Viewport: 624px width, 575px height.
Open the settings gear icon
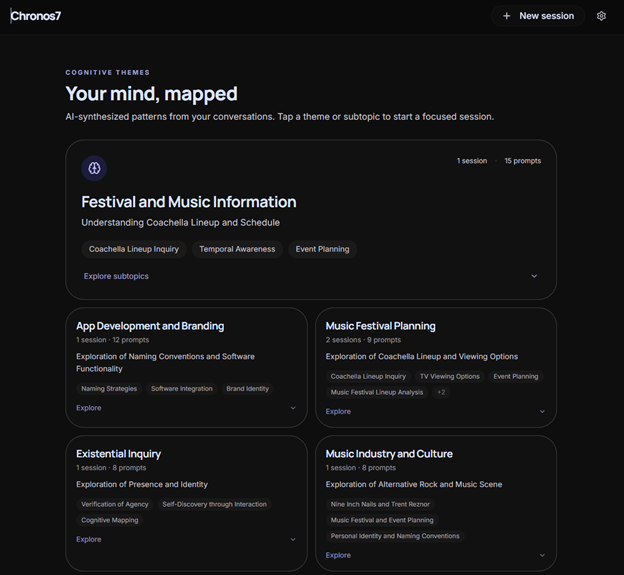(x=601, y=16)
